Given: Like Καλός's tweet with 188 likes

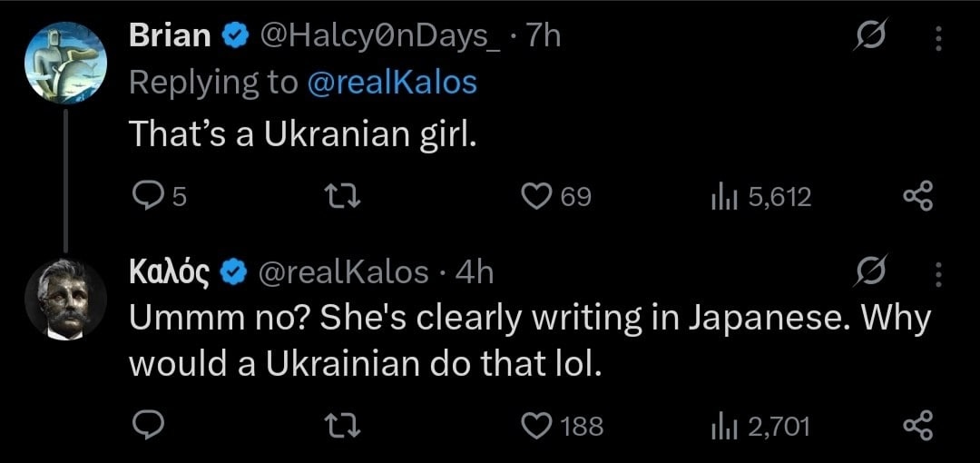Looking at the screenshot, I should (540, 425).
